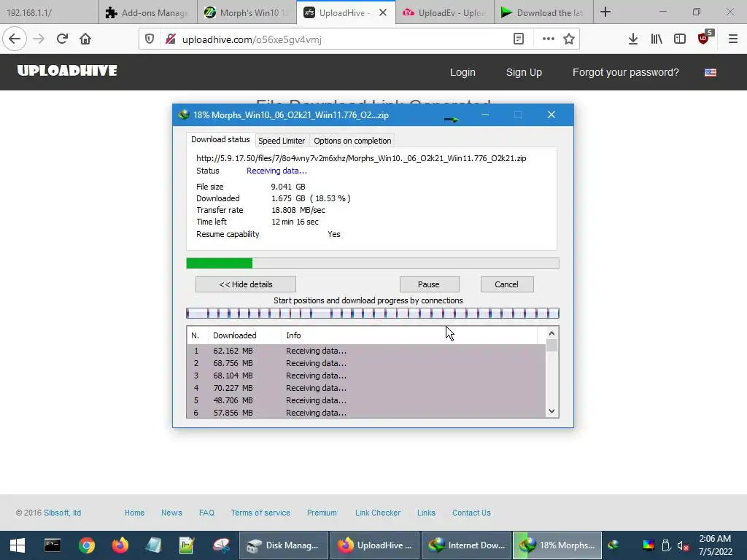Screen dimensions: 747x560
Task: Launch Command Prompt from taskbar
Action: click(x=53, y=545)
